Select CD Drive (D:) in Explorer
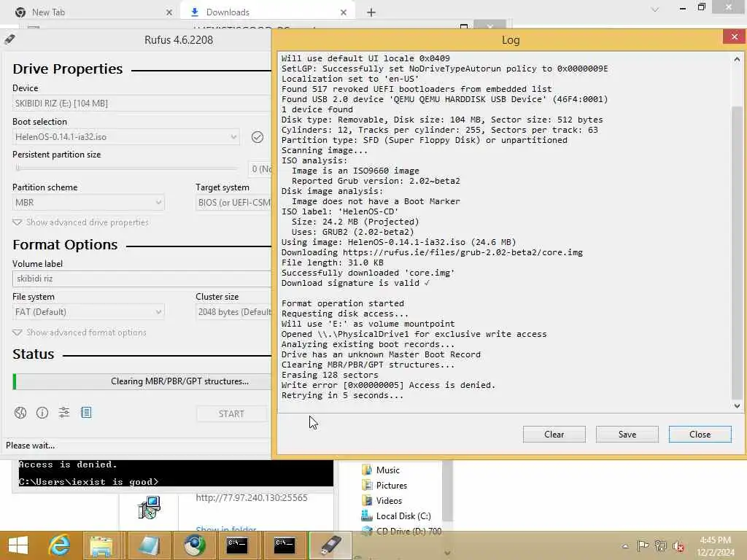 tap(401, 531)
